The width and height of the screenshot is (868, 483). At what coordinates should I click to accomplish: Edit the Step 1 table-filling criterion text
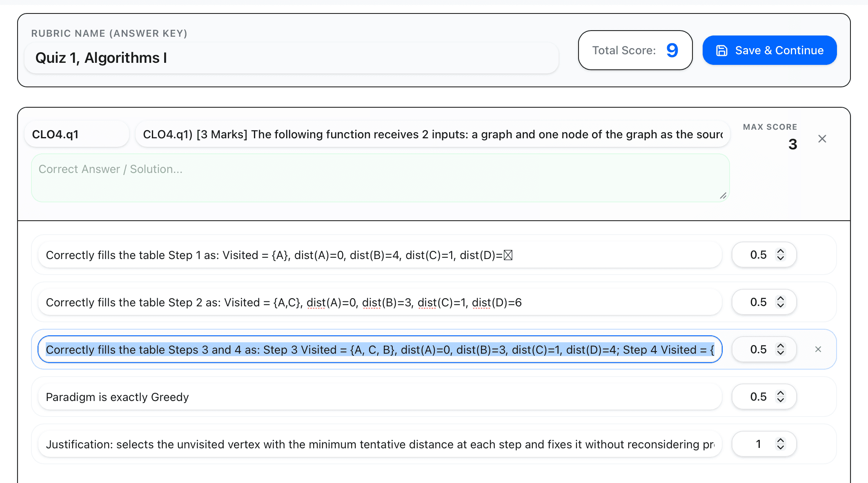[367, 255]
